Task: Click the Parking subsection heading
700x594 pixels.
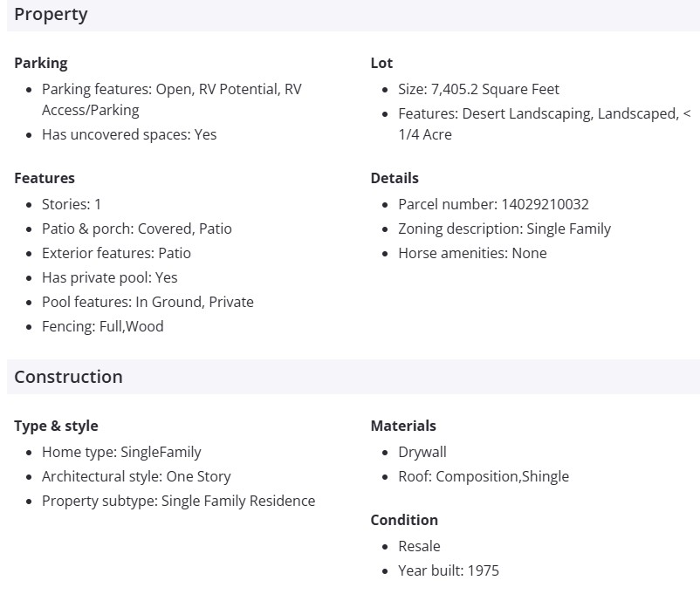Action: coord(40,63)
